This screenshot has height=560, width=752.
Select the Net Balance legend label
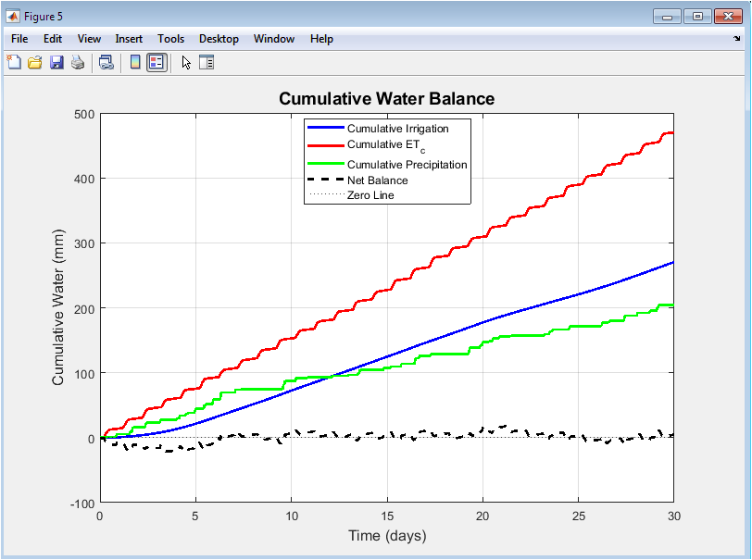click(x=377, y=180)
